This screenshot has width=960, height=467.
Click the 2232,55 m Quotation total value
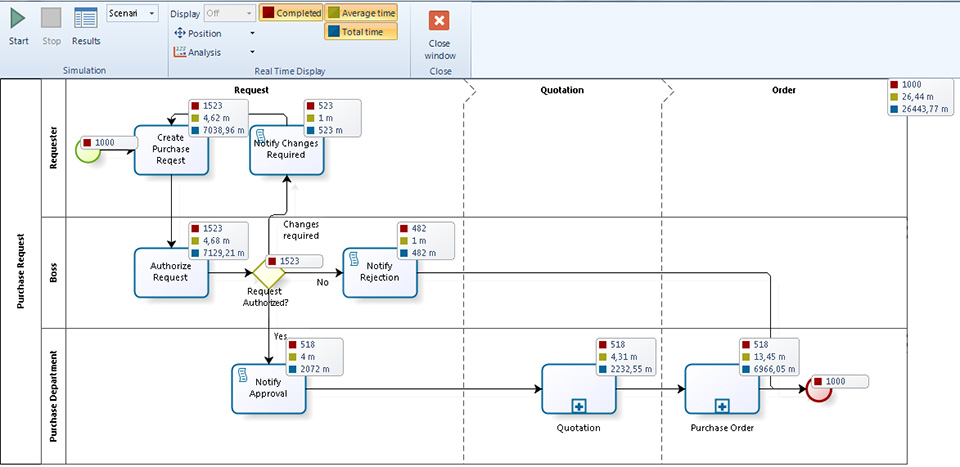coord(631,369)
